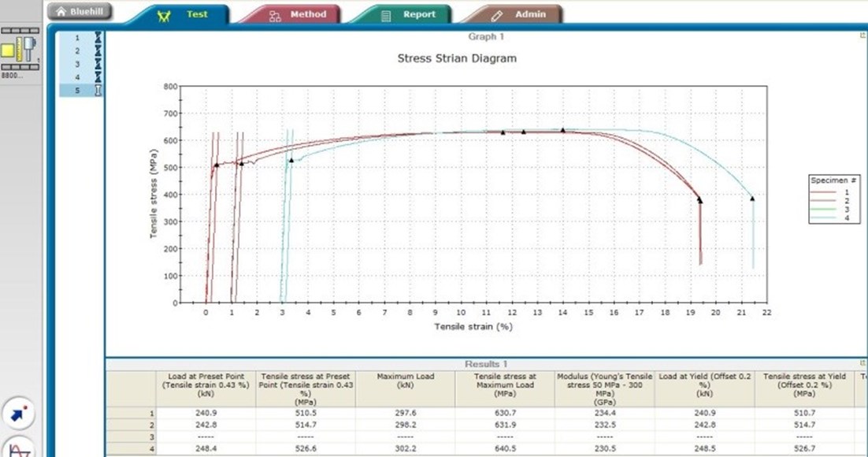The image size is (868, 457).
Task: Click the waveform round button at bottom left
Action: 18,448
